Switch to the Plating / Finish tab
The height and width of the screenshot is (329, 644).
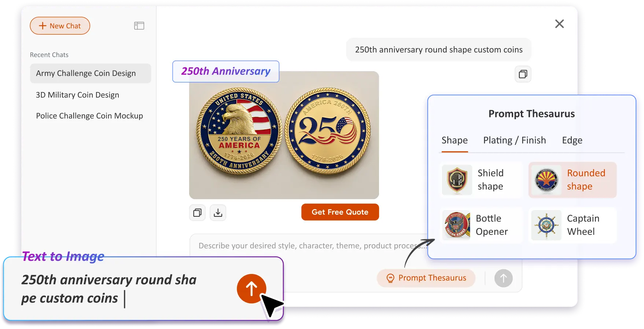click(514, 140)
